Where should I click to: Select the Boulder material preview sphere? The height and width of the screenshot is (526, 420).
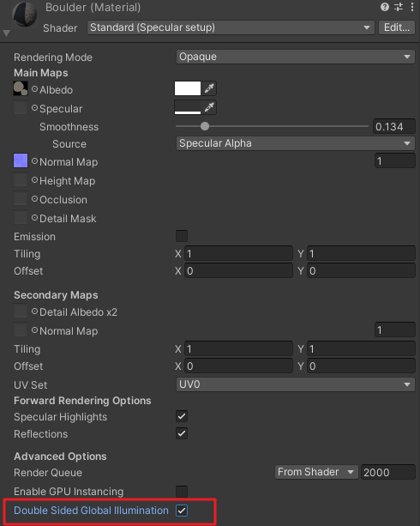click(25, 14)
